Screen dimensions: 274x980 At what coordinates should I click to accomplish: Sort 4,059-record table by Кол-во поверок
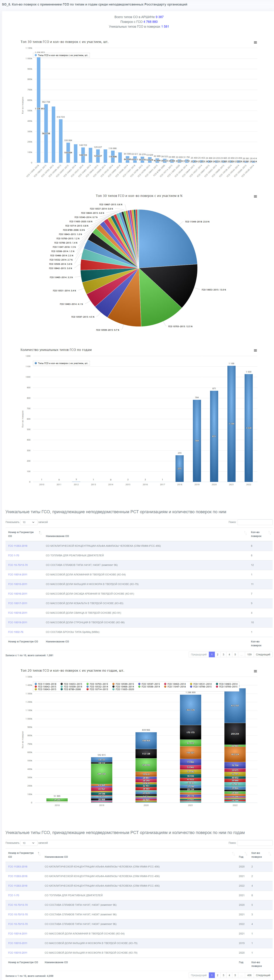point(261,855)
